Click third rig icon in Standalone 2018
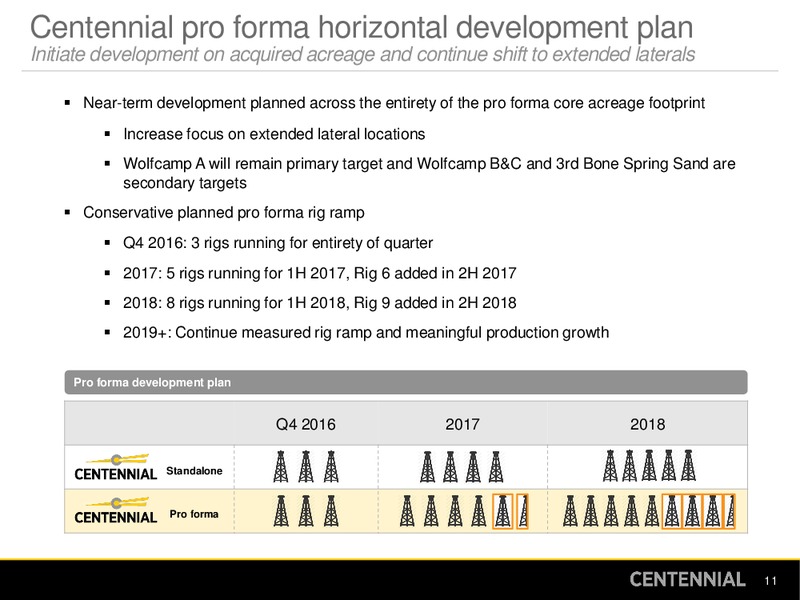The width and height of the screenshot is (800, 600). pos(649,465)
